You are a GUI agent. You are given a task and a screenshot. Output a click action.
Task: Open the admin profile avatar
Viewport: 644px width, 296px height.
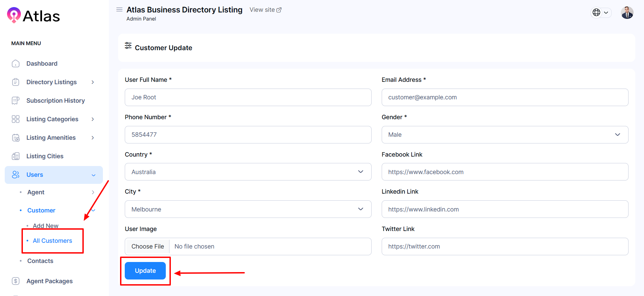tap(627, 13)
